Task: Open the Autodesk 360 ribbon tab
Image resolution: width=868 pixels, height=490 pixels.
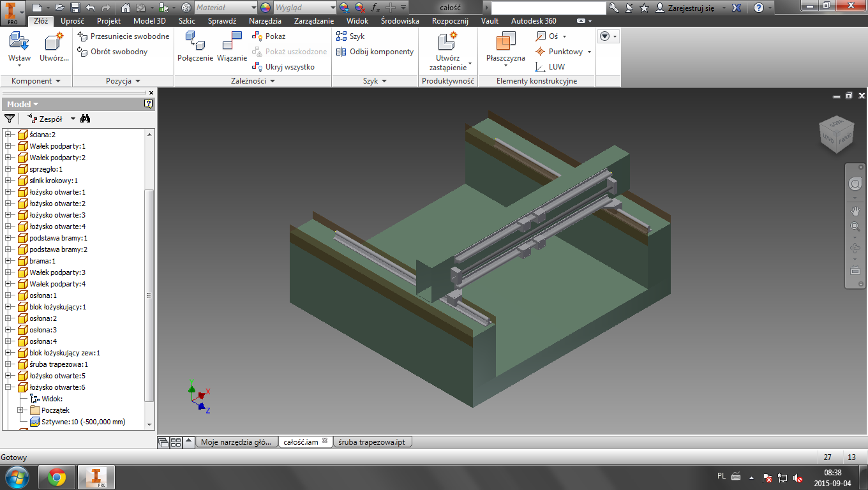Action: pos(534,21)
